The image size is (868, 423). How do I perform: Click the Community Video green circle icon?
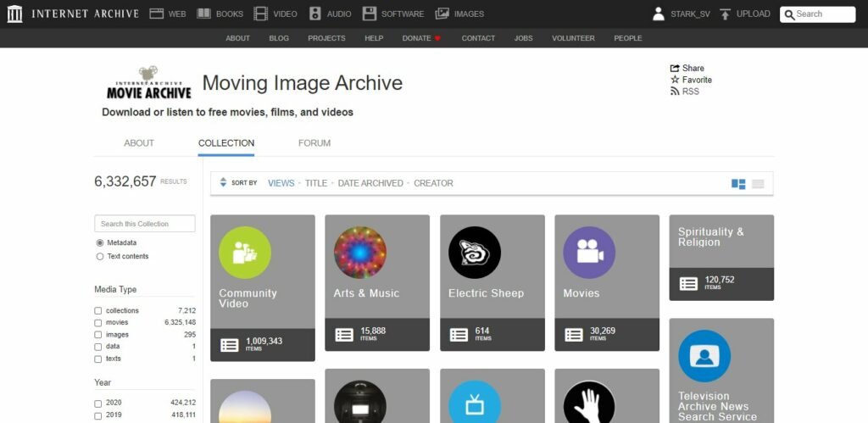[x=245, y=253]
